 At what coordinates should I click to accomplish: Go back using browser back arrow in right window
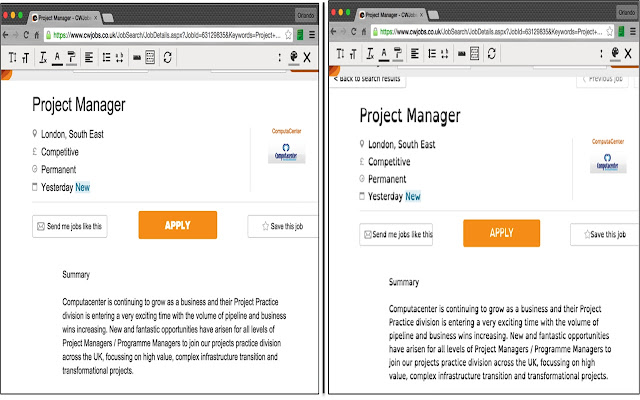333,31
